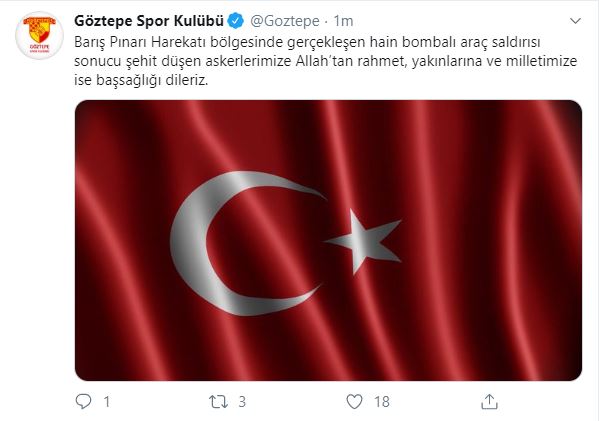599x421 pixels.
Task: Click the retweet count number 3
Action: 242,402
